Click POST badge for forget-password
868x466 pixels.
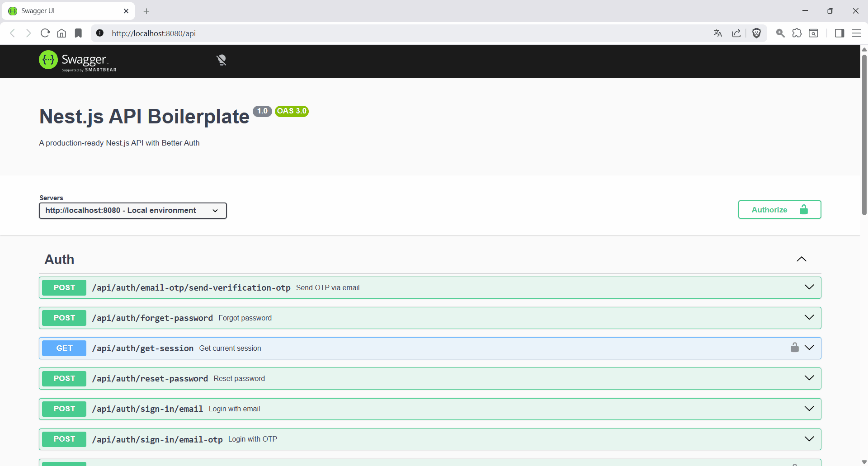tap(64, 318)
